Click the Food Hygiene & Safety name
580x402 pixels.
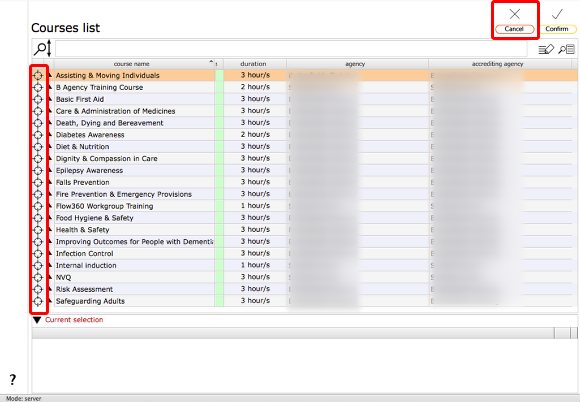coord(94,218)
